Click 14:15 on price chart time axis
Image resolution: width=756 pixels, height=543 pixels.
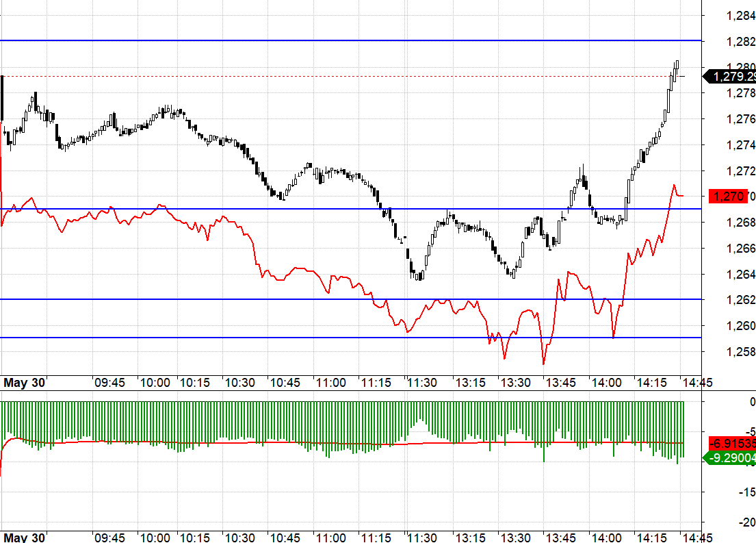point(652,383)
